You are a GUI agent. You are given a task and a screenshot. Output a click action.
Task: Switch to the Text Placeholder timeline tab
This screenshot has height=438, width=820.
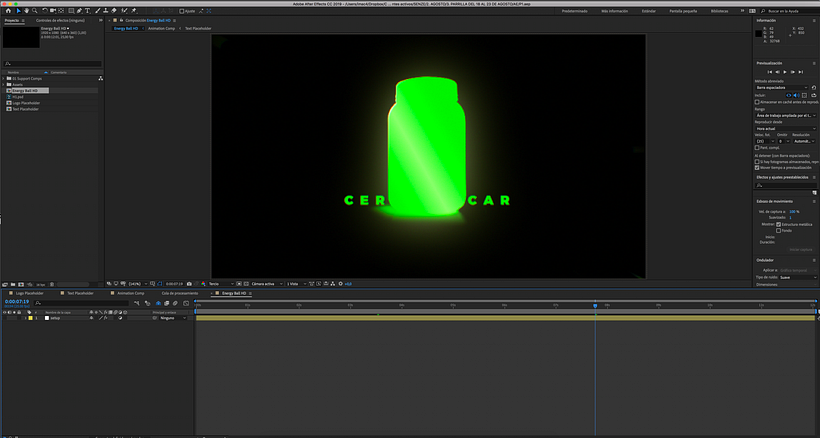tap(80, 293)
